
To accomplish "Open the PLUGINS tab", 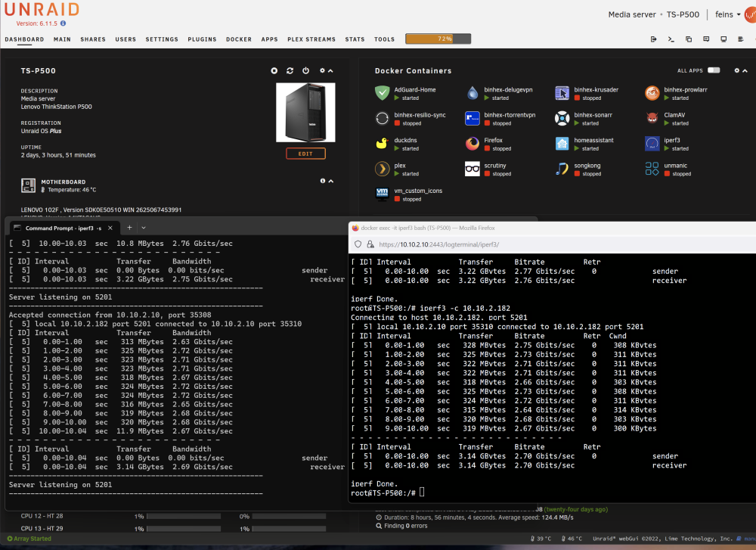I will [x=202, y=39].
